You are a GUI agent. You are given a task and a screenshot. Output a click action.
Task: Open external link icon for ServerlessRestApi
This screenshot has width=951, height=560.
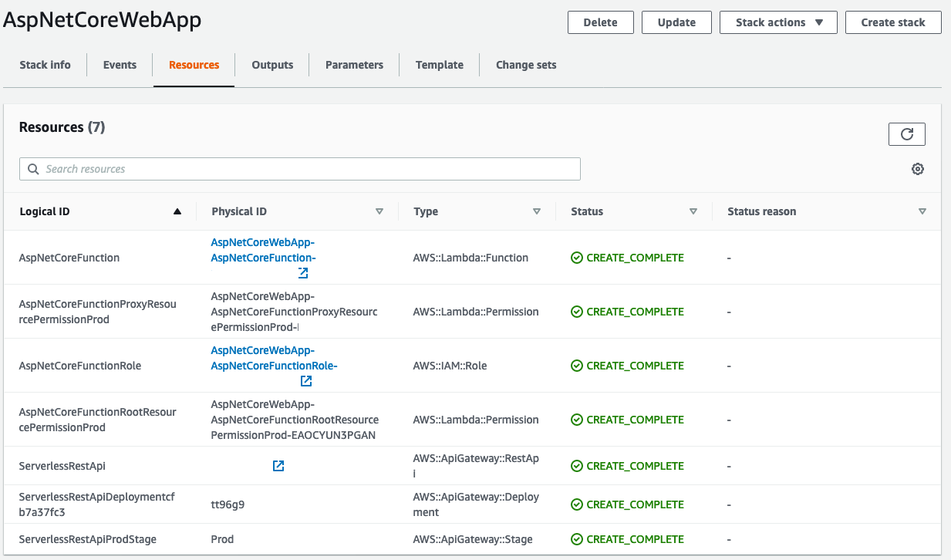[x=278, y=466]
